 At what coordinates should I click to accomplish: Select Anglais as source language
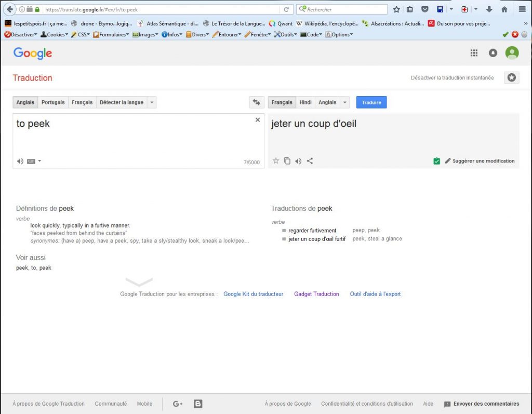click(x=25, y=102)
